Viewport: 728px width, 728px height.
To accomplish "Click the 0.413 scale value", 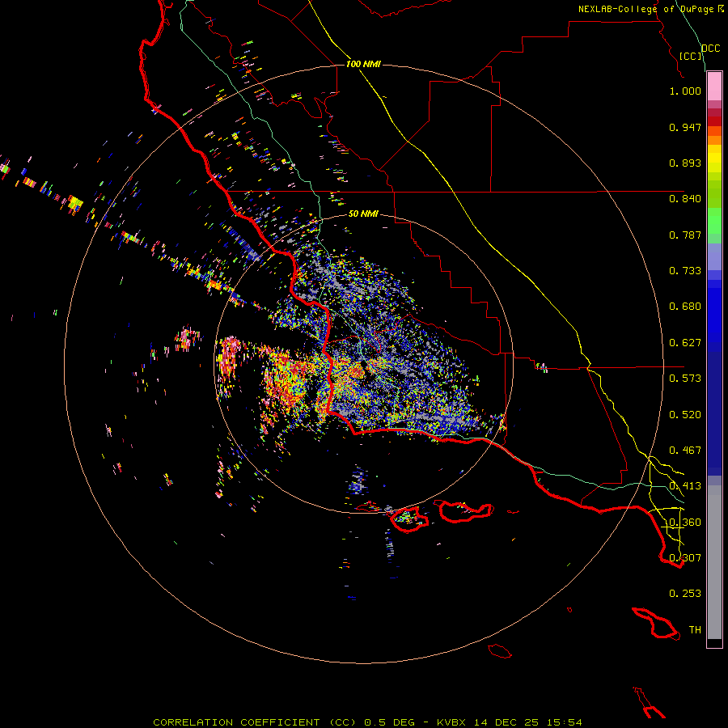I will 685,486.
